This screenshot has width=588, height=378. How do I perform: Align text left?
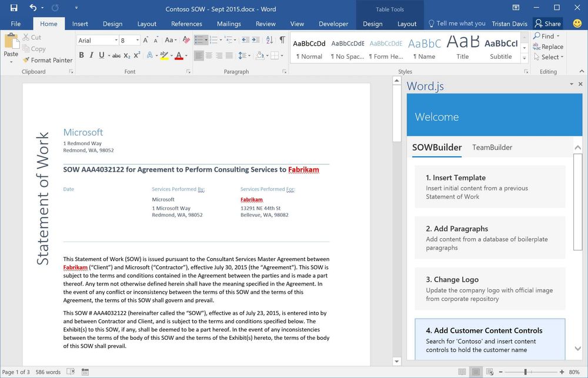click(199, 55)
